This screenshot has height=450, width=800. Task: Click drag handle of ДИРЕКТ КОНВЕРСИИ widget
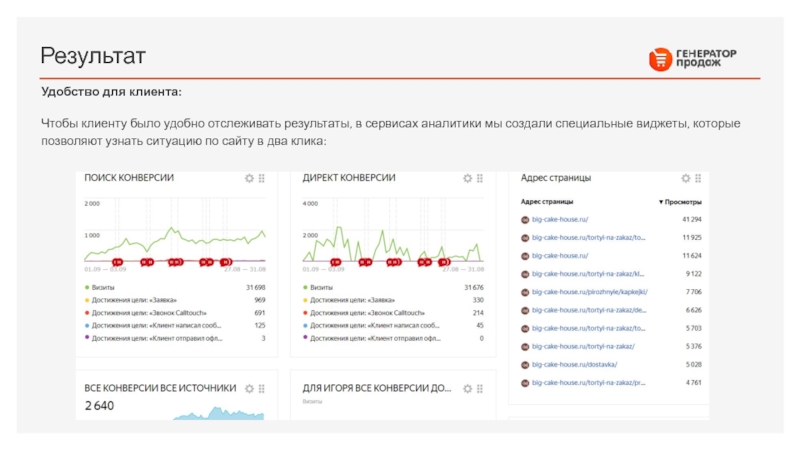pyautogui.click(x=480, y=178)
